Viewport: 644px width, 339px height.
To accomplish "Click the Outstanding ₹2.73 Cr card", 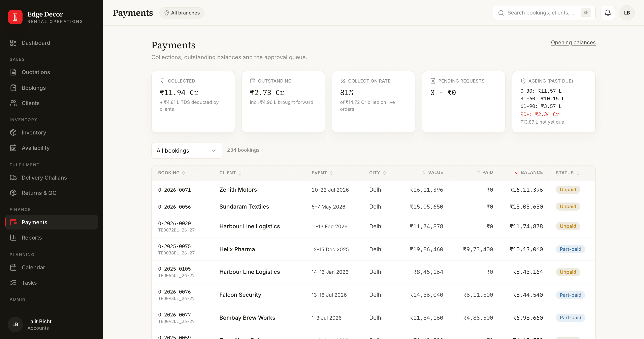I will click(283, 102).
